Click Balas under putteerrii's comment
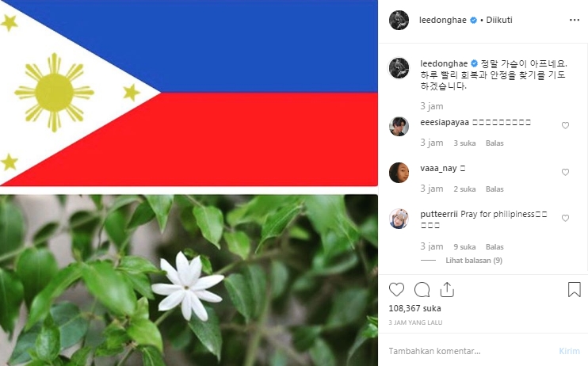 (494, 246)
